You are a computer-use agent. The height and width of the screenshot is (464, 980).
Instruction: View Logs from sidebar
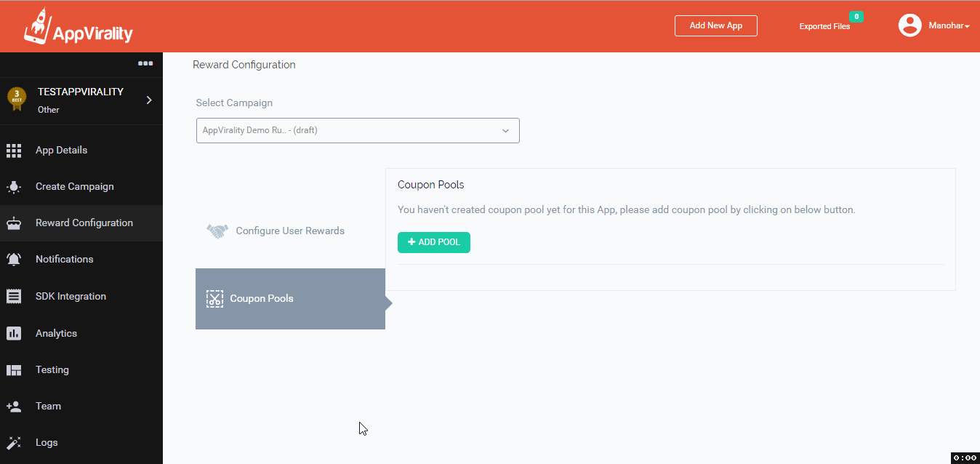(x=81, y=443)
